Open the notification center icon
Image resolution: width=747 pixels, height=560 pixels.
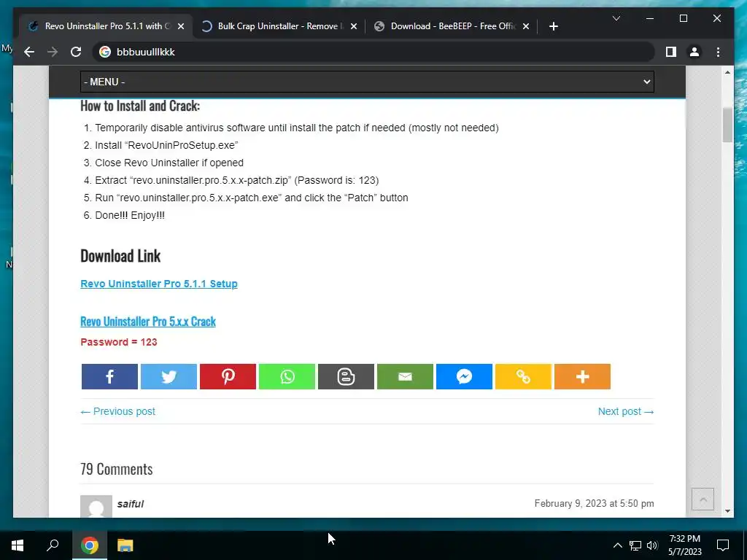tap(723, 545)
